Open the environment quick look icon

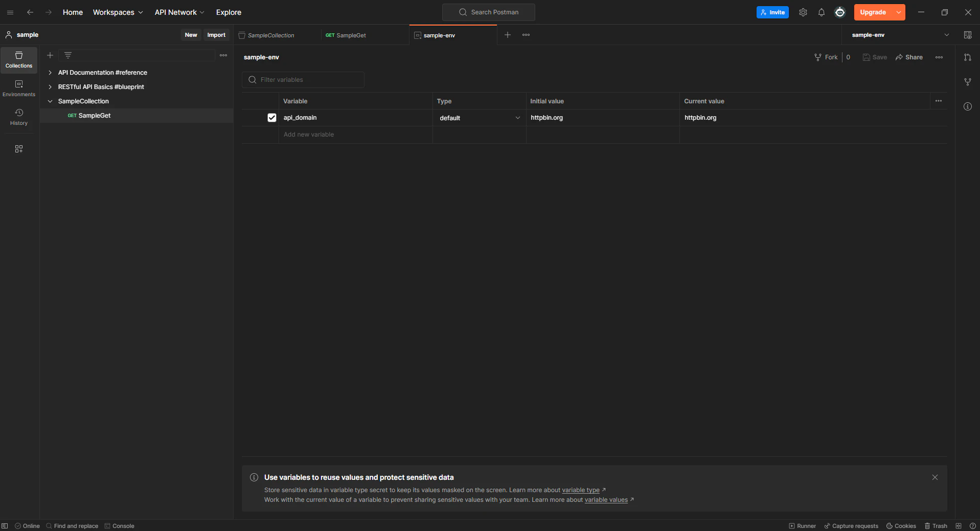click(968, 35)
